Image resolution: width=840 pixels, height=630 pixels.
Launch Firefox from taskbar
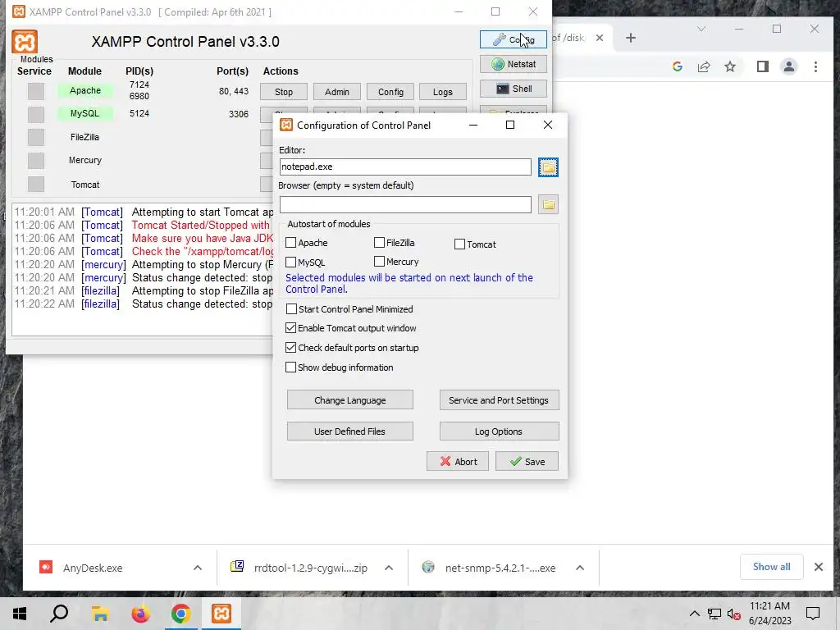click(x=140, y=614)
